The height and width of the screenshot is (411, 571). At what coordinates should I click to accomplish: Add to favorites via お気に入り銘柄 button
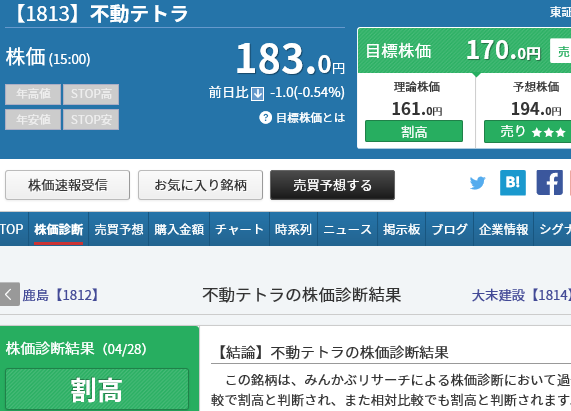[x=200, y=185]
